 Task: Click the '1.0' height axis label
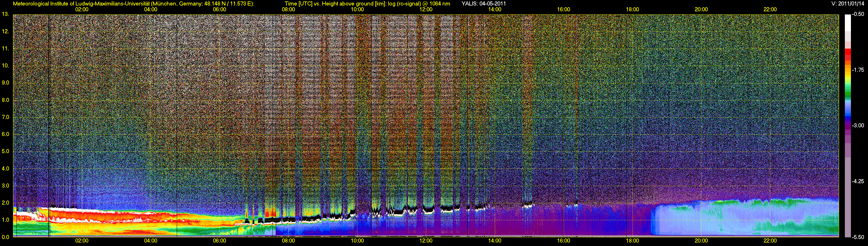tap(5, 220)
